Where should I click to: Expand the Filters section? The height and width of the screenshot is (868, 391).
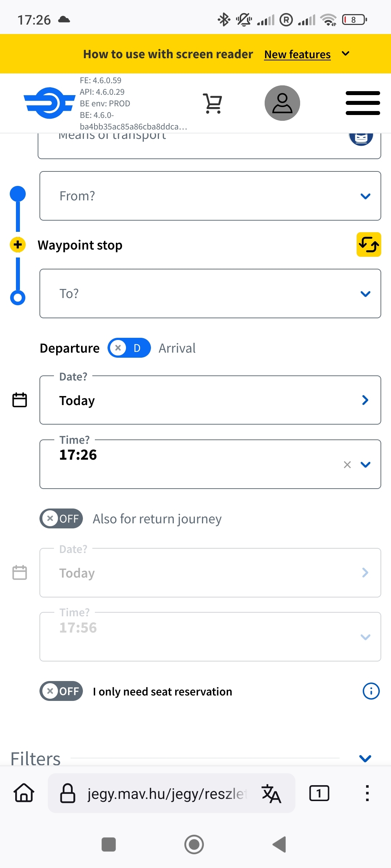tap(365, 758)
